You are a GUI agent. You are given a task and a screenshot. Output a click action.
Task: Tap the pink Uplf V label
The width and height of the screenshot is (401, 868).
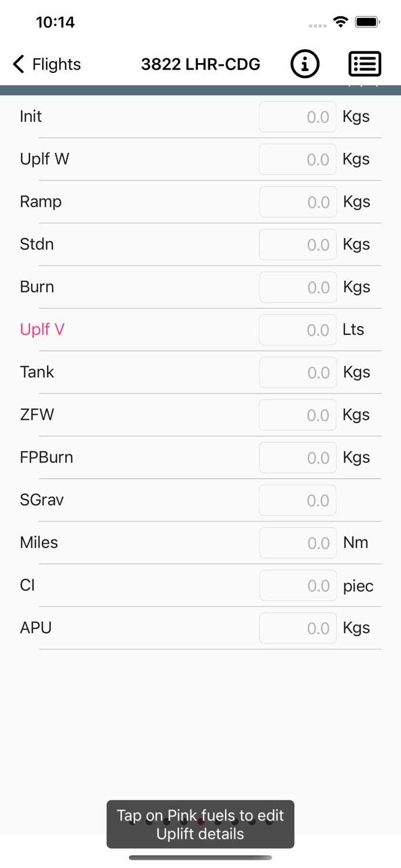(x=42, y=329)
